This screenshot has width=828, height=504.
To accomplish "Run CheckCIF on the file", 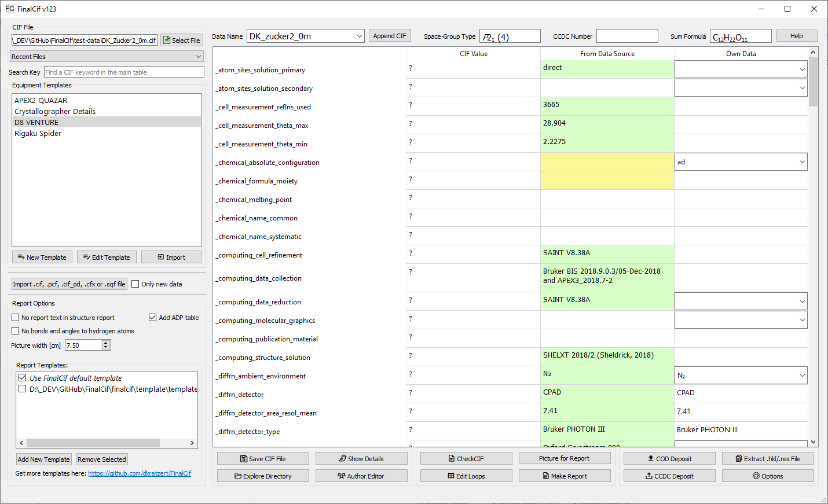I will (x=466, y=459).
